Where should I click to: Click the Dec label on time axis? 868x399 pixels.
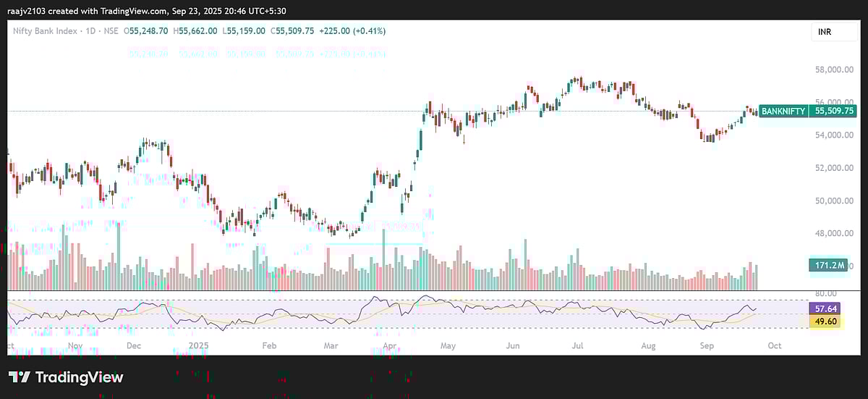134,346
